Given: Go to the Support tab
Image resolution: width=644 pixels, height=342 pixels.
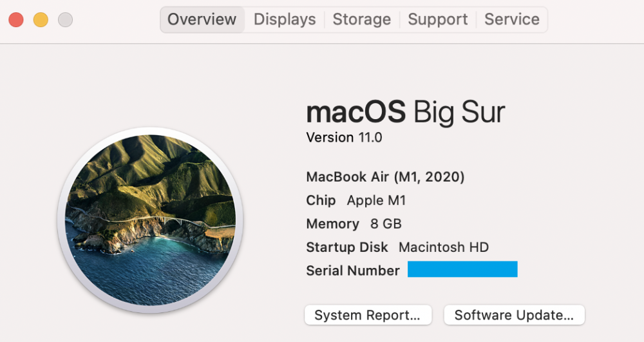Looking at the screenshot, I should (437, 19).
